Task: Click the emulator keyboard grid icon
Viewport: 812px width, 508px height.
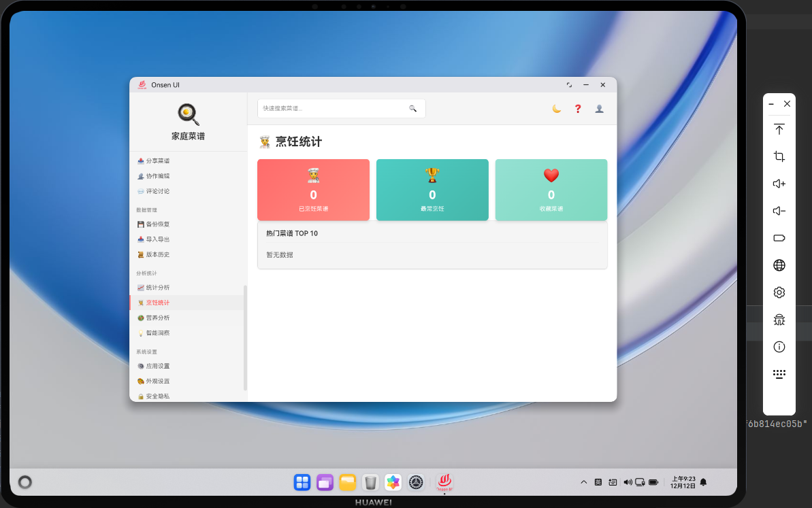Action: click(779, 374)
